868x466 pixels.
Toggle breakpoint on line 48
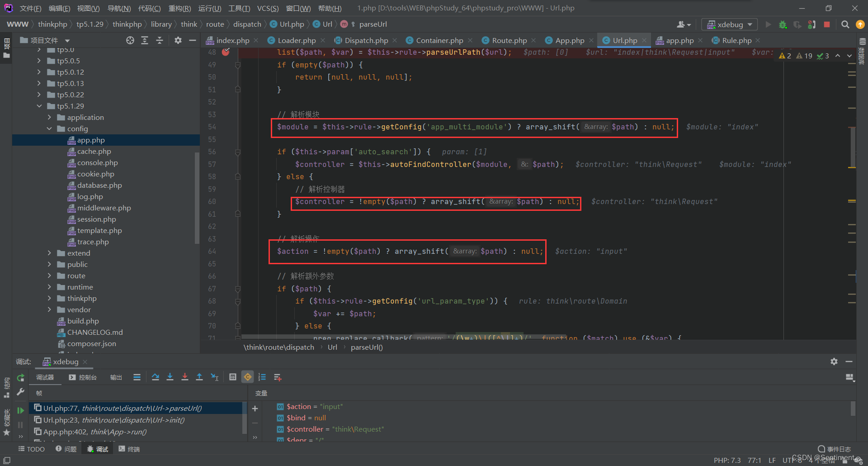(x=226, y=52)
